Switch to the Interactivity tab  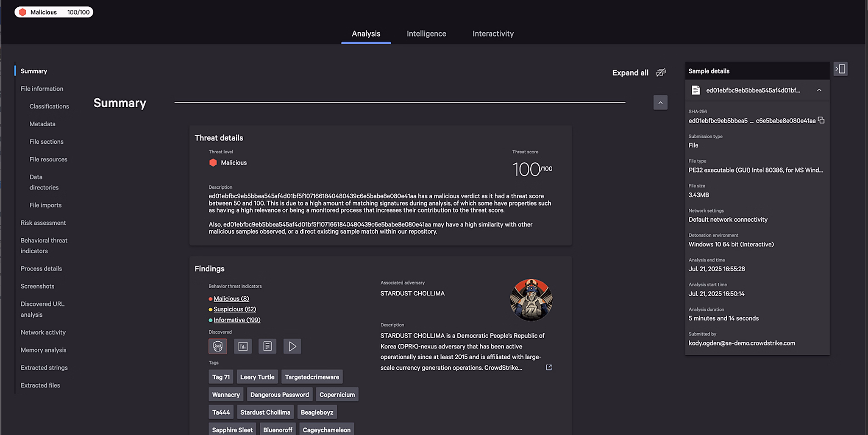[493, 33]
